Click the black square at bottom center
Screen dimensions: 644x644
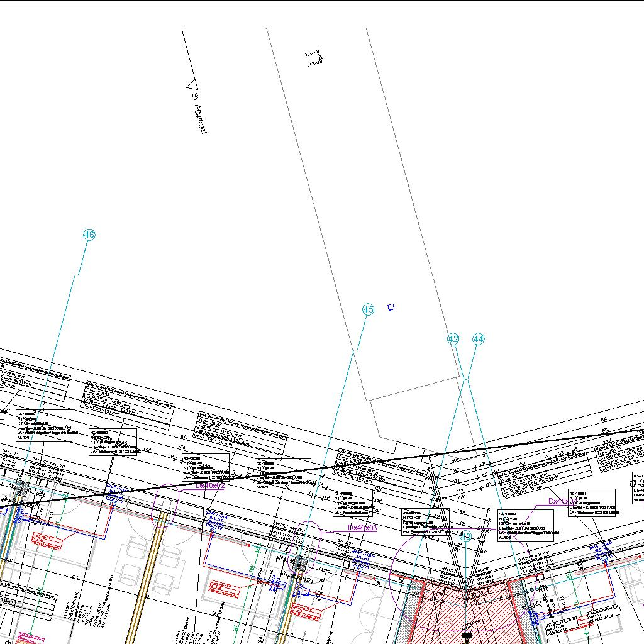pos(467,636)
